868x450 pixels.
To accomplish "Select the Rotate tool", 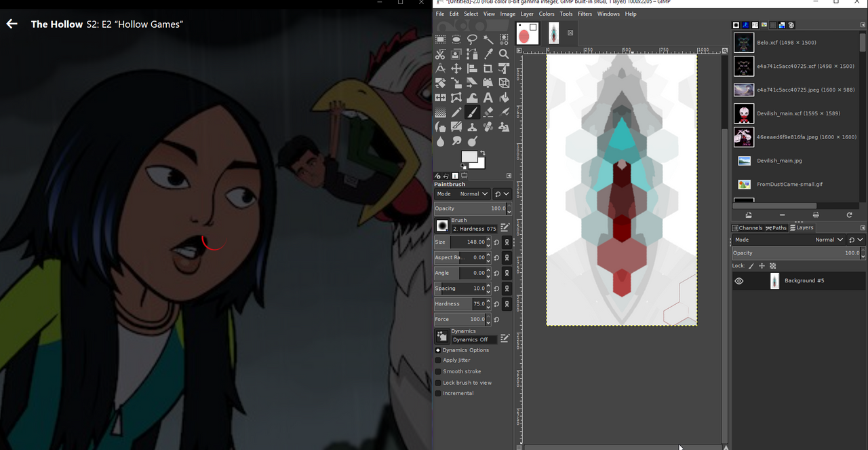I will point(440,83).
